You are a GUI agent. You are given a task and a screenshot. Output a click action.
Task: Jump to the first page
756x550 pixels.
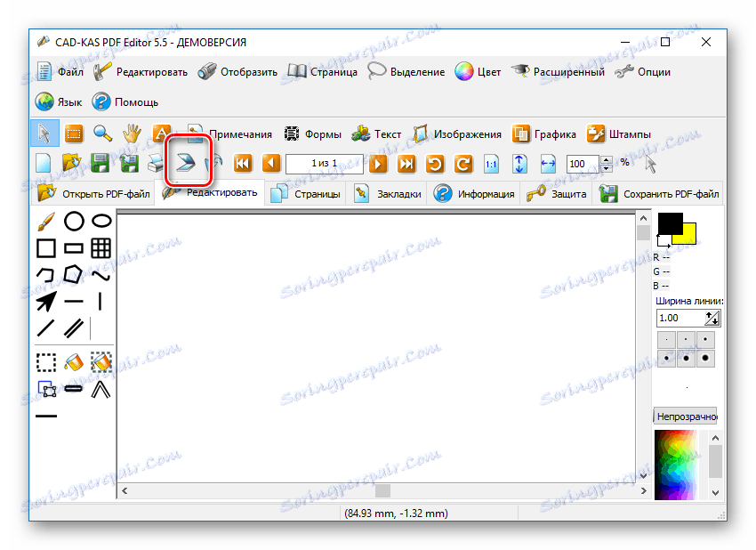pyautogui.click(x=243, y=164)
